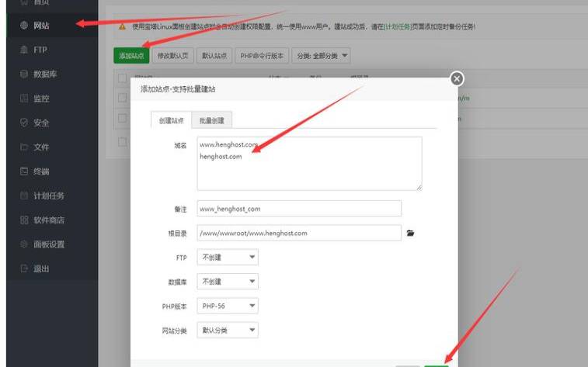Click the 文件 folder icon
588x367 pixels.
(x=24, y=147)
